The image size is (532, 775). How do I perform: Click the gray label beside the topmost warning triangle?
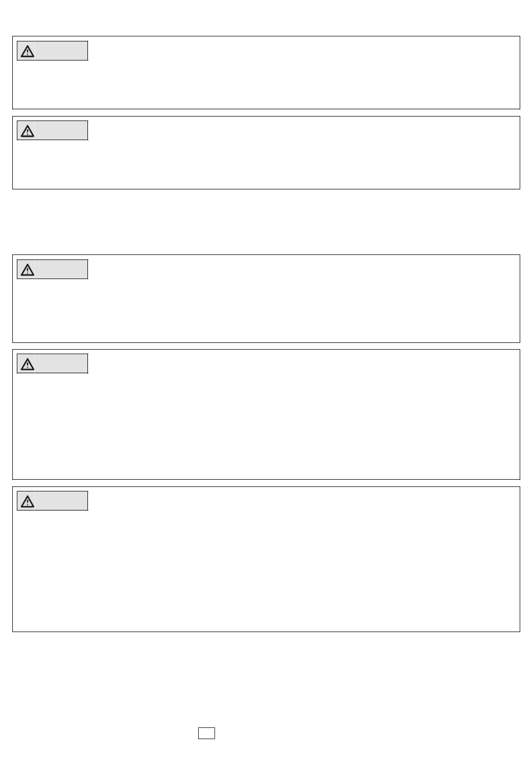click(62, 51)
